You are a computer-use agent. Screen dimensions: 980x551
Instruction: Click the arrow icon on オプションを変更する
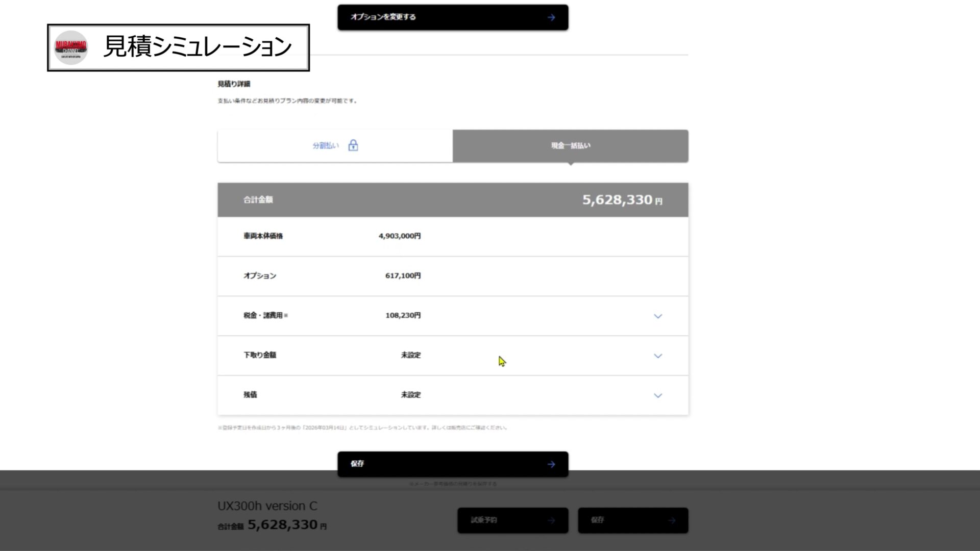pos(551,17)
